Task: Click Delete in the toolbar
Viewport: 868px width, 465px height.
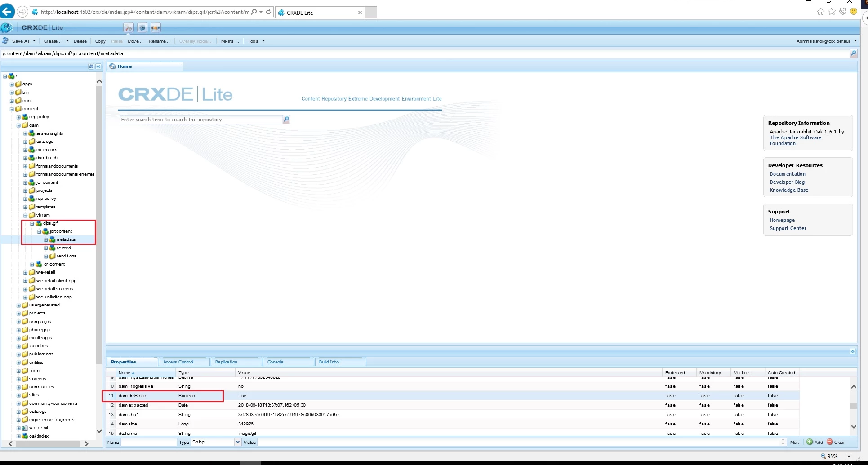Action: tap(80, 41)
